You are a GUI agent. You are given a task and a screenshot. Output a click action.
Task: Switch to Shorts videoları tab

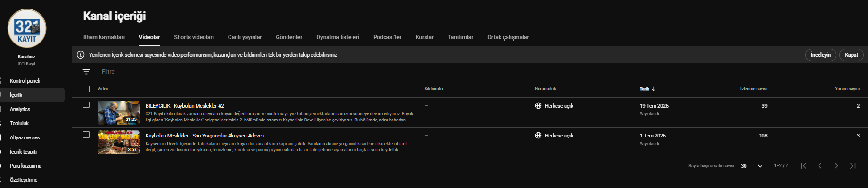tap(194, 37)
